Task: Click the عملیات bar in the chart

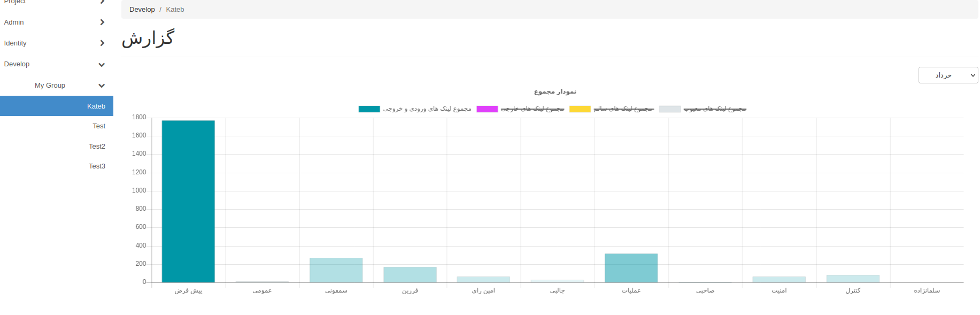Action: pyautogui.click(x=631, y=268)
